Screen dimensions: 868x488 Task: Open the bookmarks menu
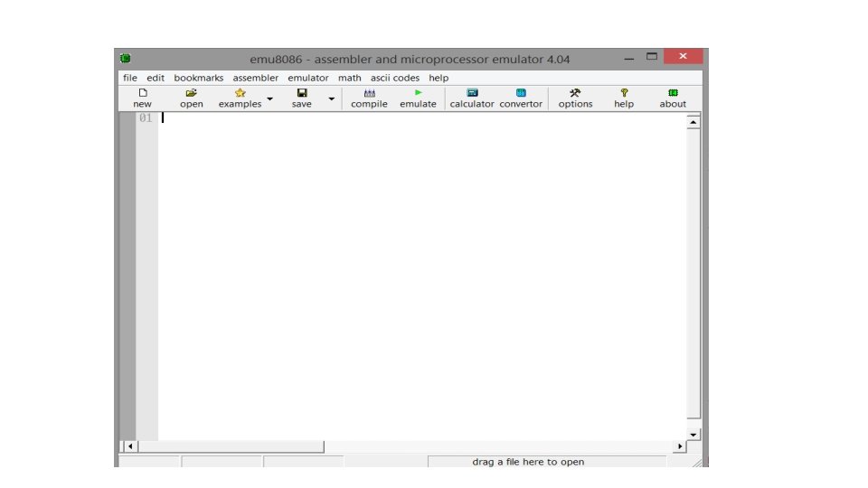coord(199,78)
